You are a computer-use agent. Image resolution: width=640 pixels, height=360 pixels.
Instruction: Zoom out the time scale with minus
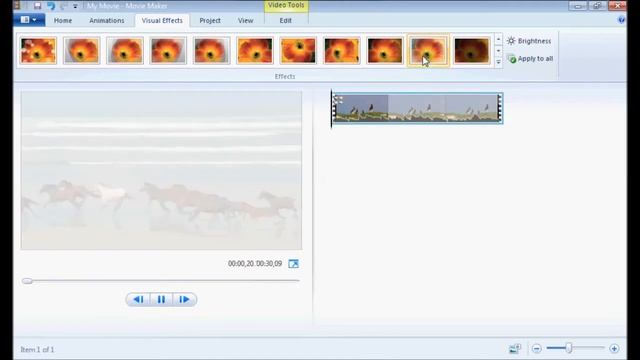(x=537, y=349)
